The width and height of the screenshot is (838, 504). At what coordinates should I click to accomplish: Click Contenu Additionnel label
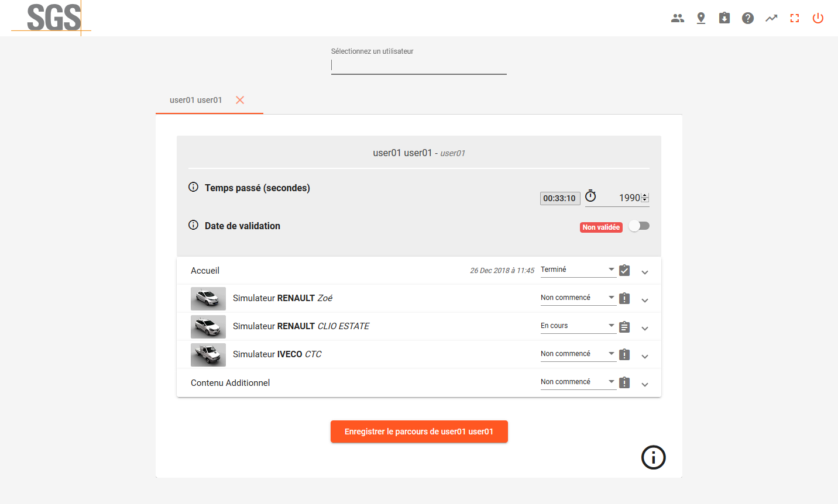[231, 383]
